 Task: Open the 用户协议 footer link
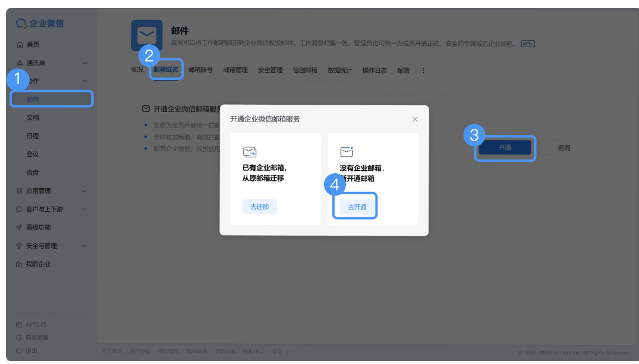140,351
